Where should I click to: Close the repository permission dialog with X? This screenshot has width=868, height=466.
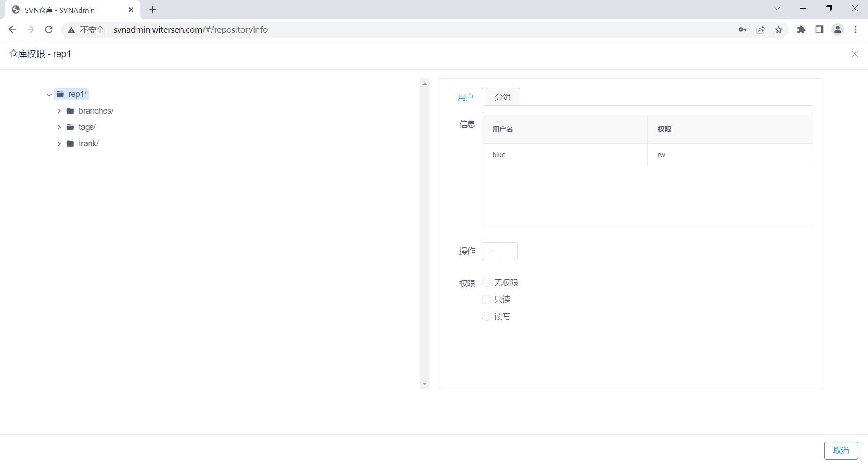(854, 54)
